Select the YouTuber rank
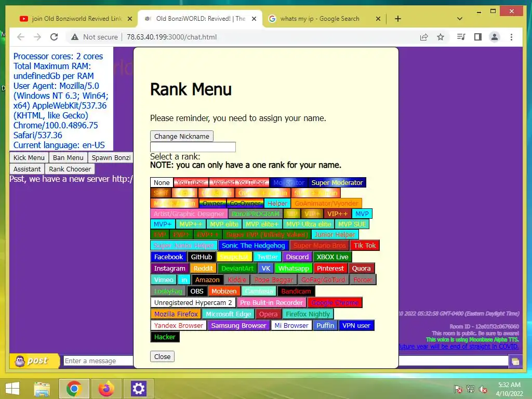 [x=191, y=182]
